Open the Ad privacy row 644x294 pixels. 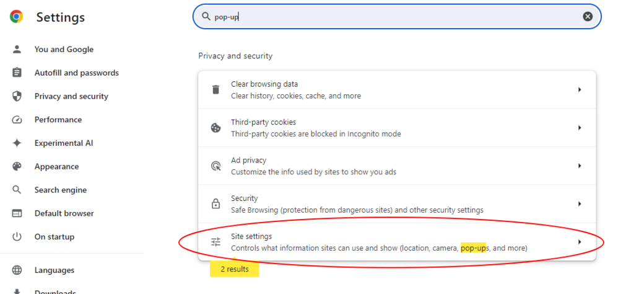(x=396, y=166)
